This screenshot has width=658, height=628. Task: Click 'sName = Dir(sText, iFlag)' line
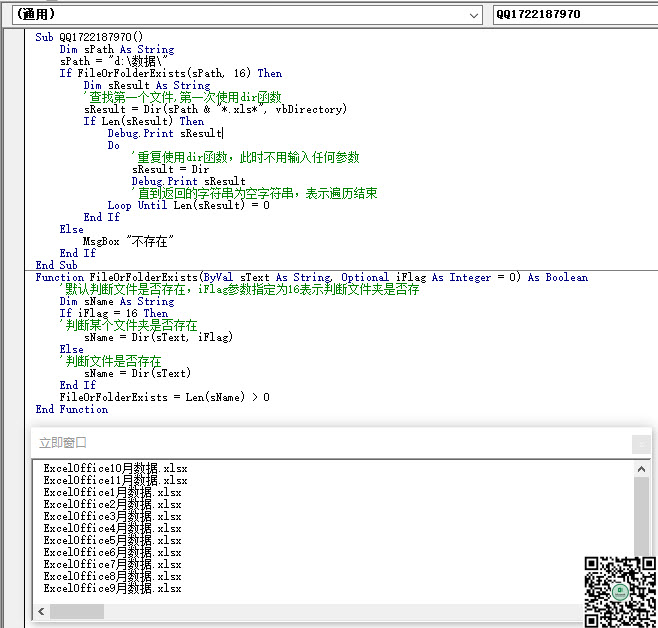pyautogui.click(x=158, y=337)
